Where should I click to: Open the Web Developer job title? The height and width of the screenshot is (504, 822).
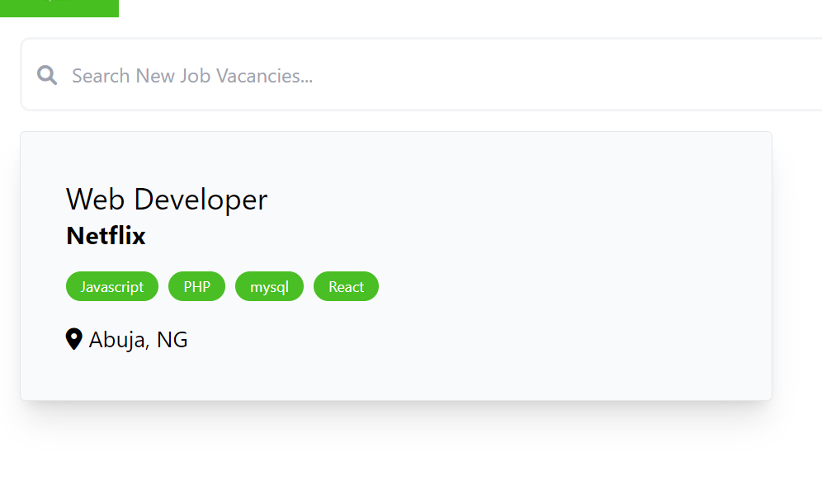167,200
